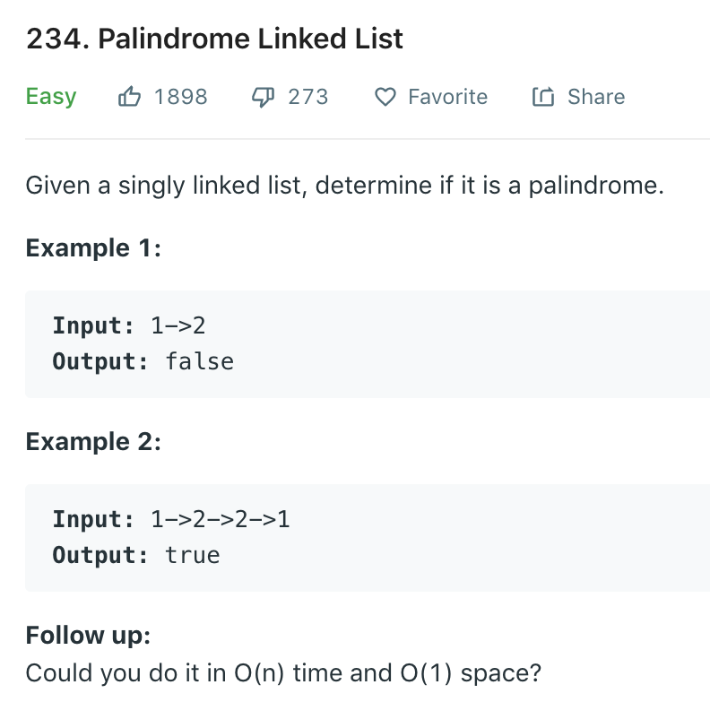
Task: Click the Share text link
Action: (x=595, y=96)
